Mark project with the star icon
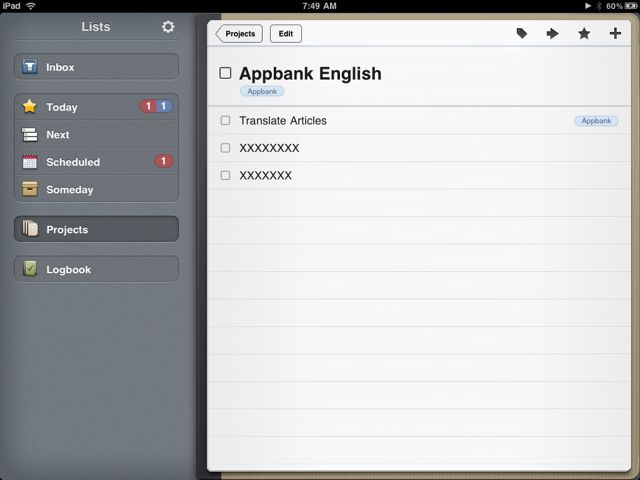Viewport: 640px width, 480px height. click(584, 33)
